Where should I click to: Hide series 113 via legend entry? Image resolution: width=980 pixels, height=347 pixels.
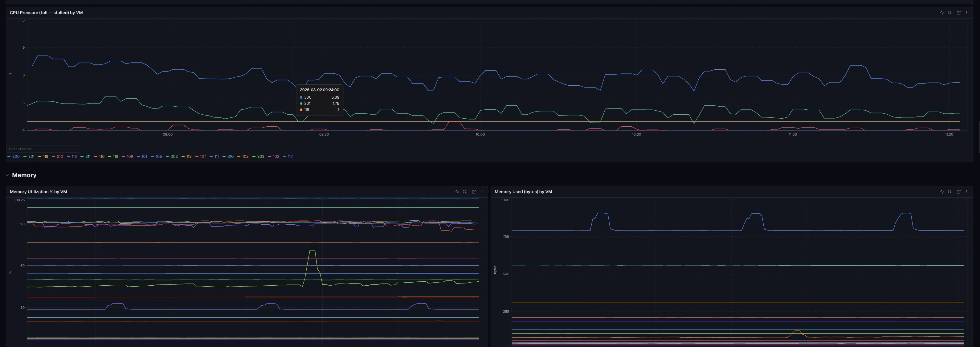(x=186, y=156)
